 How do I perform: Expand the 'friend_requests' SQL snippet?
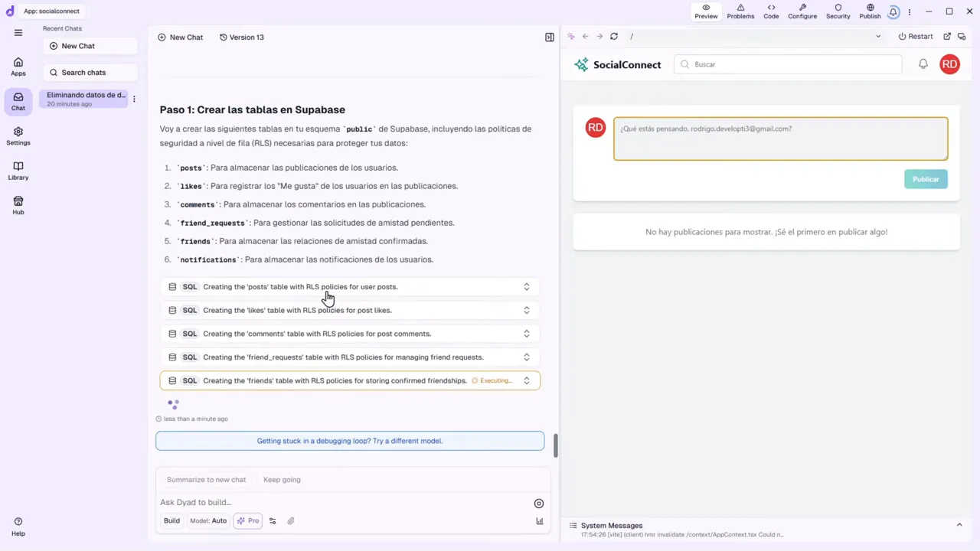(x=526, y=357)
